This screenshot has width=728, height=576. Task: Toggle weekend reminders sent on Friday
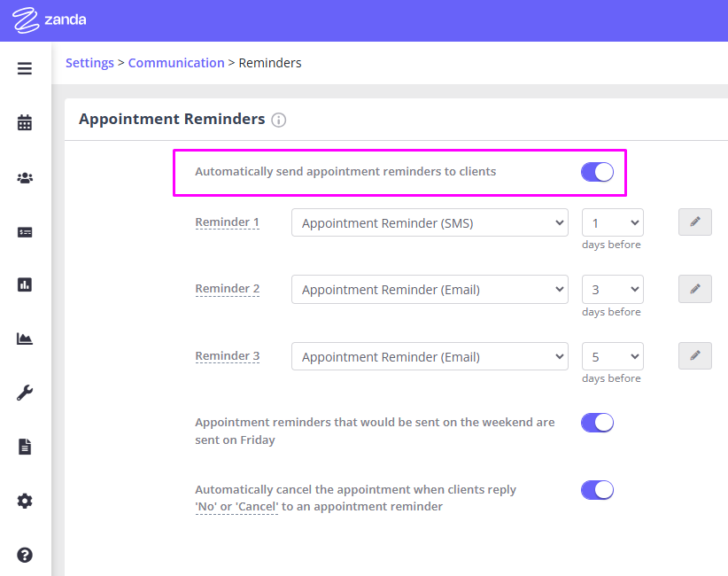click(597, 423)
